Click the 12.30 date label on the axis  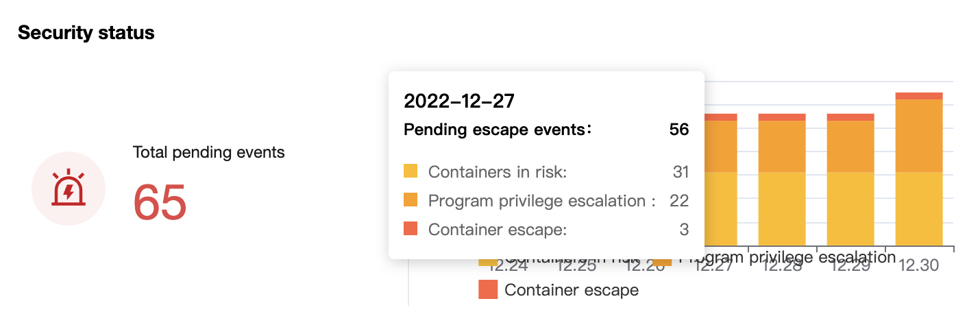click(x=918, y=266)
